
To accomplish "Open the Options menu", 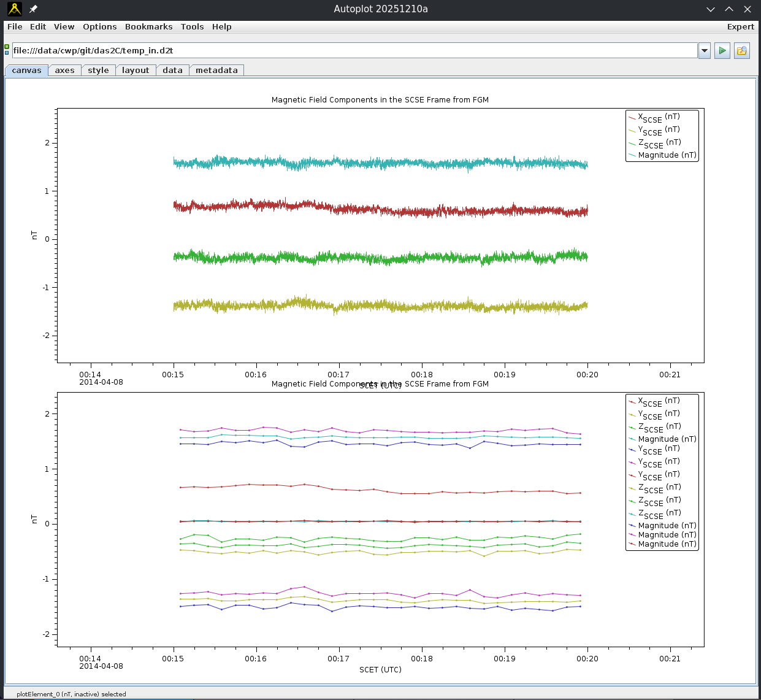I will (x=99, y=27).
